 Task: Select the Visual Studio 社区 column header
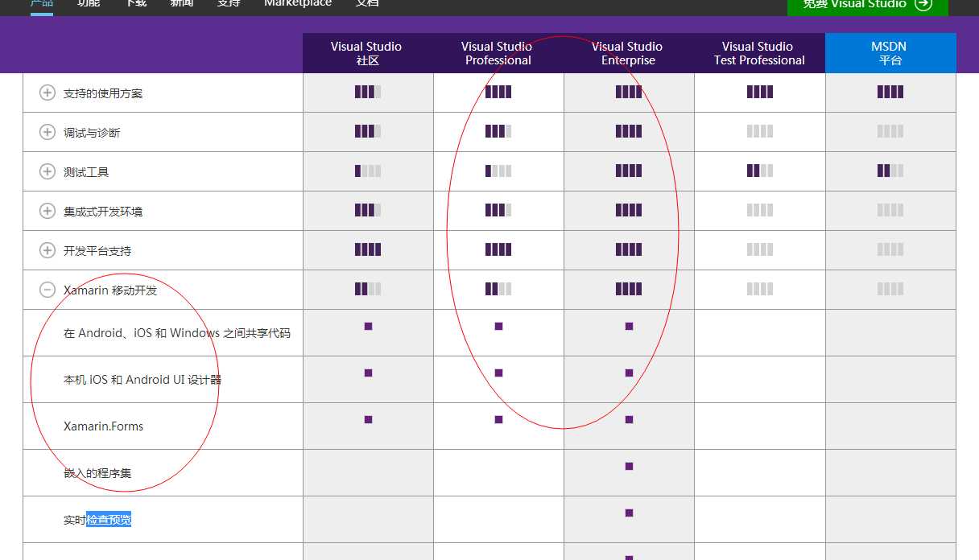368,53
